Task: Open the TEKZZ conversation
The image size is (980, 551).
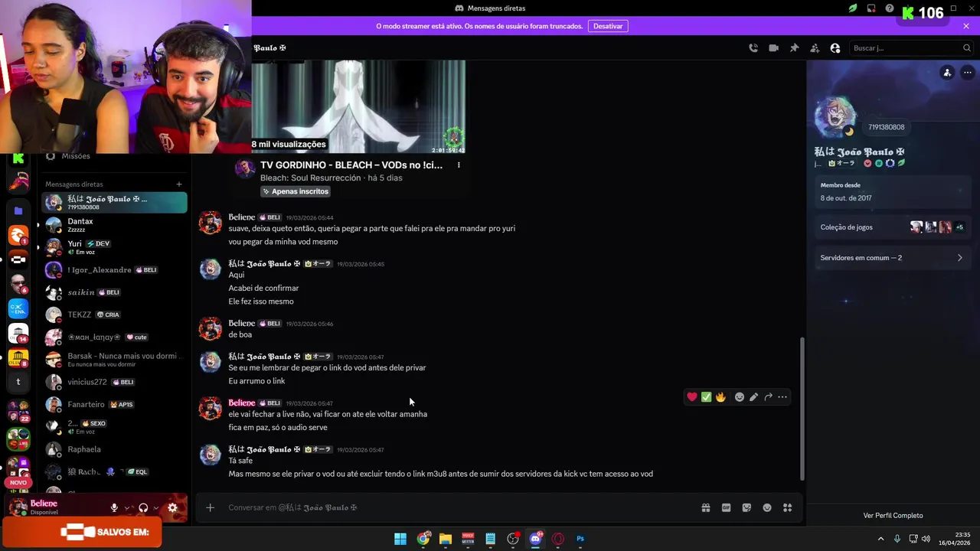Action: [114, 315]
